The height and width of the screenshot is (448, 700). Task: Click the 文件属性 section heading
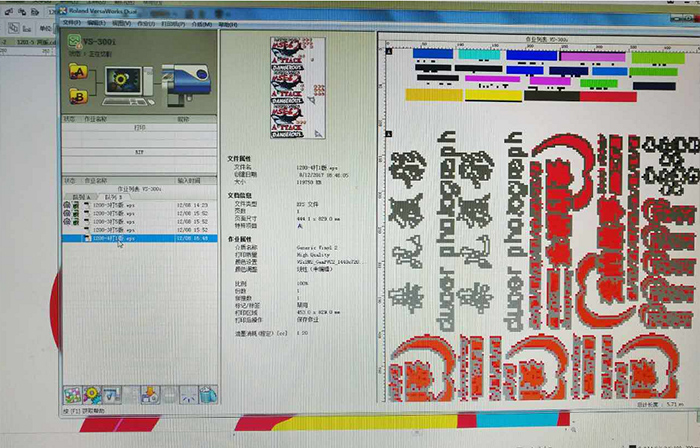coord(239,158)
